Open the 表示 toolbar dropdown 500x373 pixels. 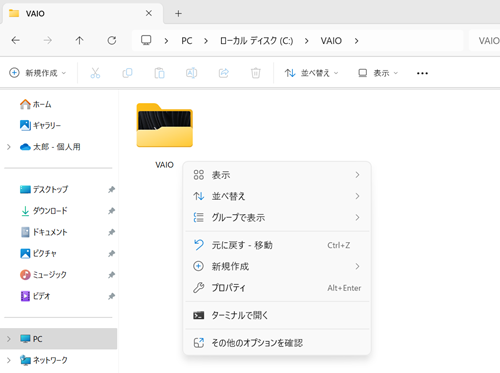pos(378,73)
